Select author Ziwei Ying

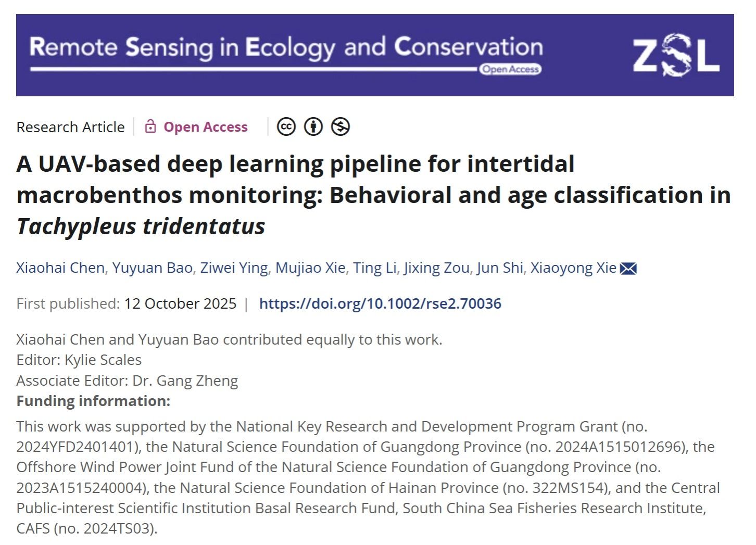[234, 268]
